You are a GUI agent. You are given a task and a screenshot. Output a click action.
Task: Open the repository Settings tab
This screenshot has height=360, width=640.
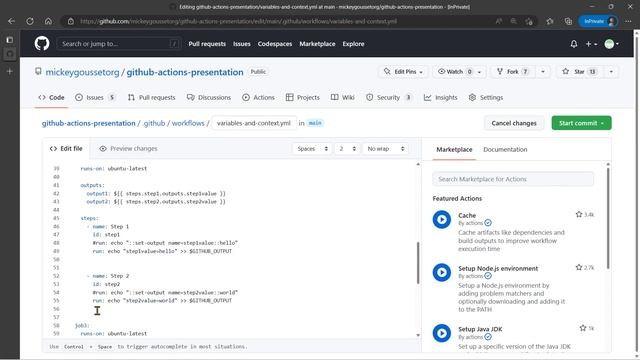click(486, 98)
